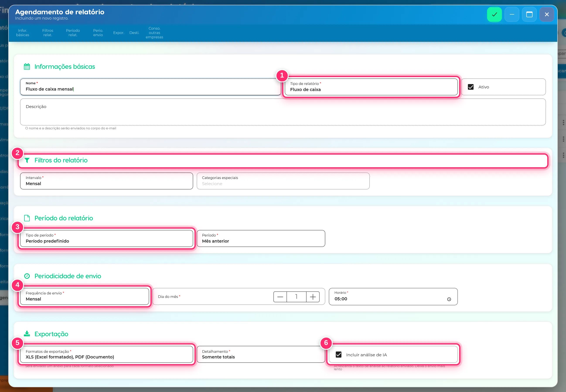Open the Intervalo dropdown set to Mensal
The image size is (566, 392).
[x=106, y=181]
